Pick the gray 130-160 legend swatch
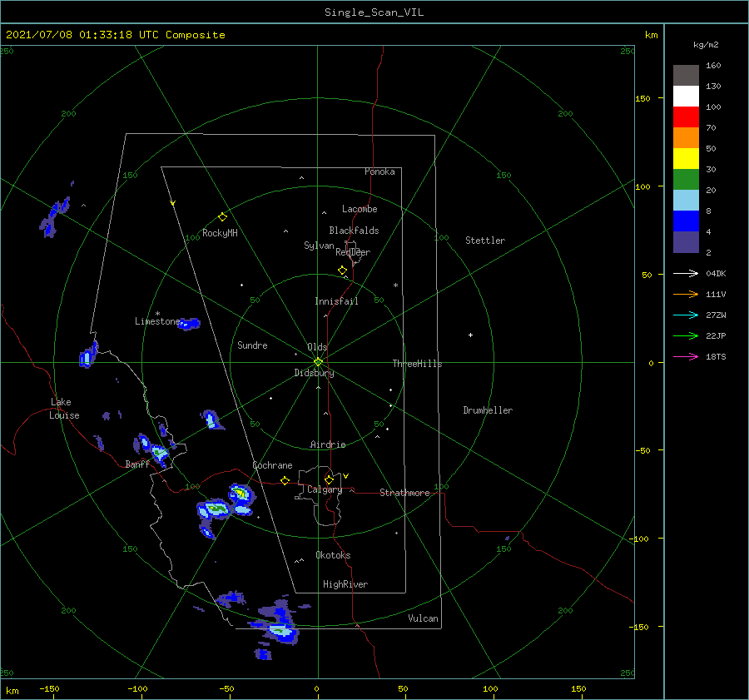749x700 pixels. tap(686, 76)
